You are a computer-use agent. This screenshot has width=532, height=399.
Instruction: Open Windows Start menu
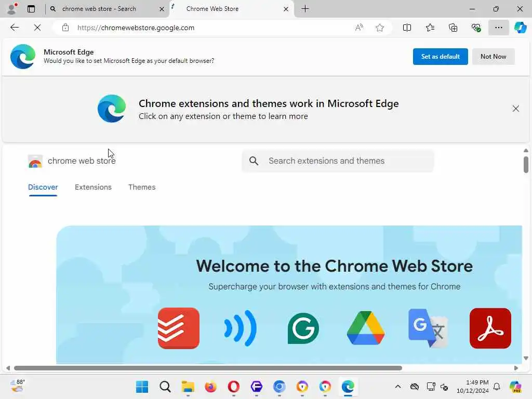point(142,387)
